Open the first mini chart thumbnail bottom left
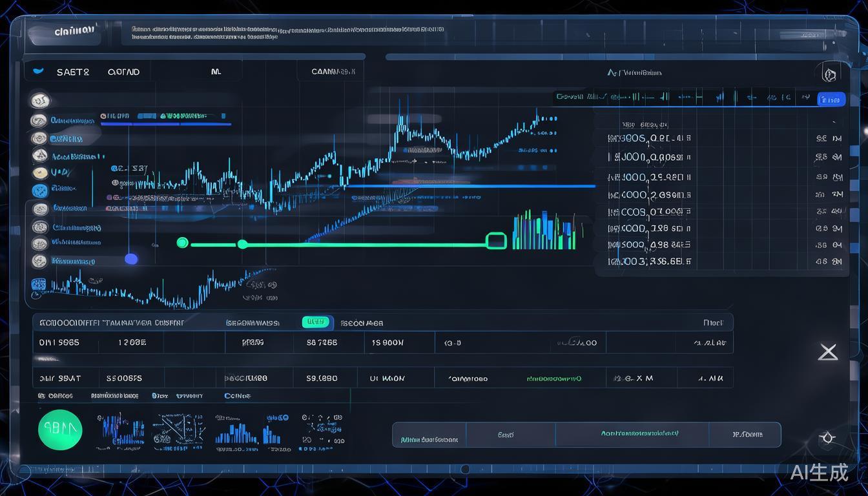 point(119,428)
